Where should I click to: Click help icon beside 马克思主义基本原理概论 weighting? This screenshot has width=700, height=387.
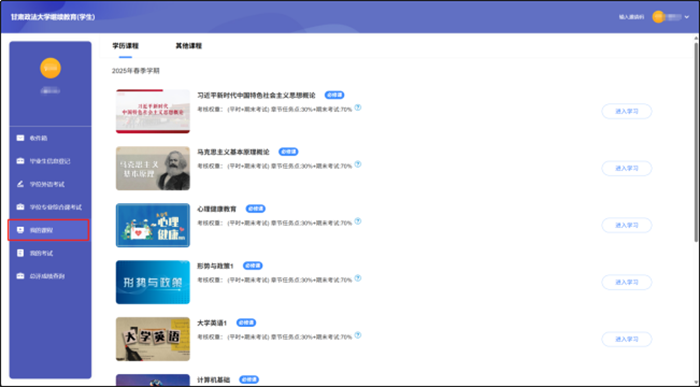point(358,164)
